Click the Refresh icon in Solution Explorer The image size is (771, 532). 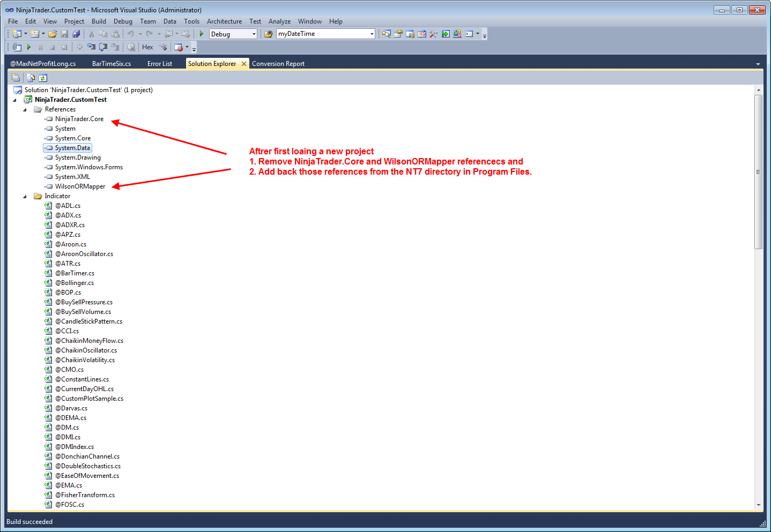point(43,78)
